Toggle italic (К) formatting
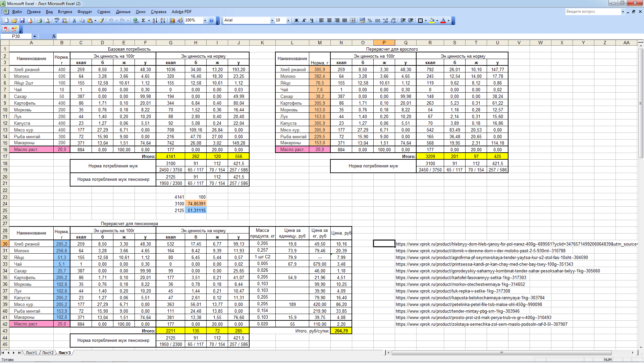 [x=304, y=20]
